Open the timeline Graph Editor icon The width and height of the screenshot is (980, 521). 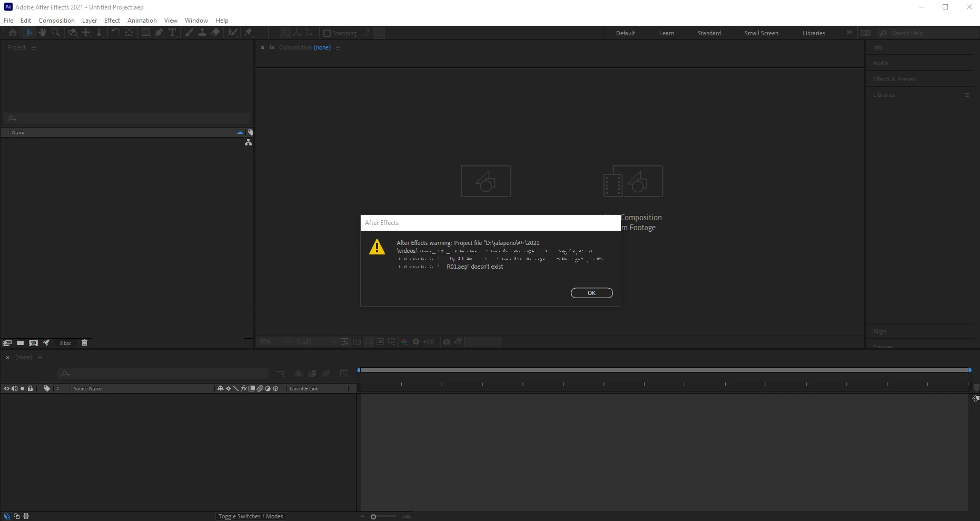[344, 373]
